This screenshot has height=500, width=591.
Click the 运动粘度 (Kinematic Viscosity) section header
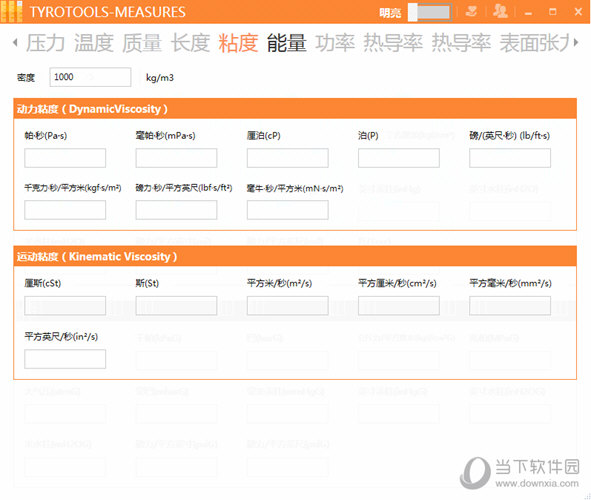(x=295, y=257)
